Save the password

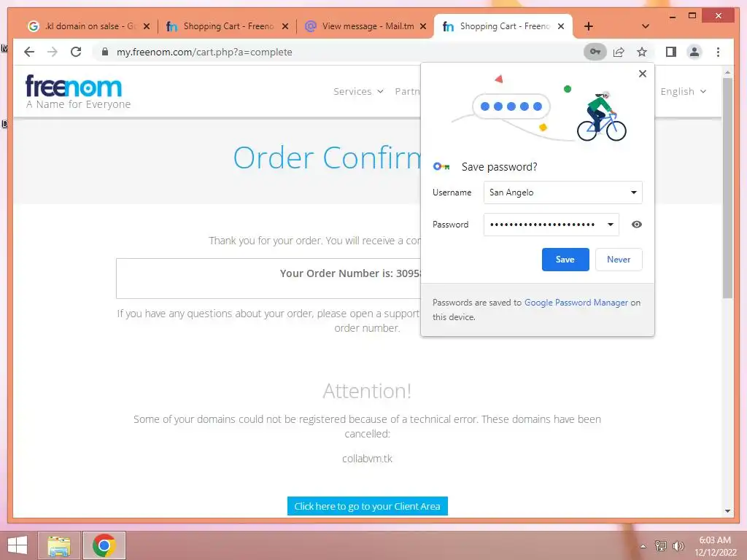pyautogui.click(x=565, y=260)
